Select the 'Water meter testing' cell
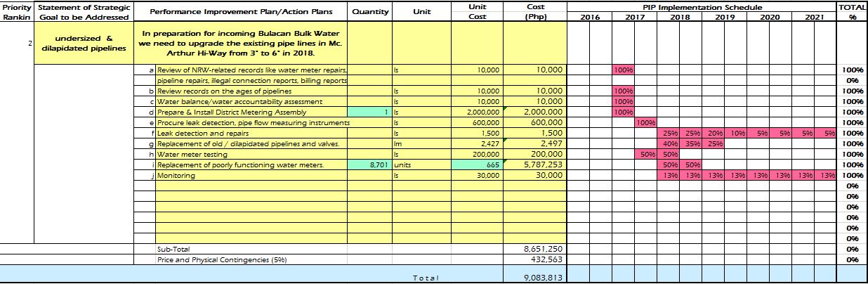Image resolution: width=868 pixels, height=284 pixels. (x=251, y=155)
